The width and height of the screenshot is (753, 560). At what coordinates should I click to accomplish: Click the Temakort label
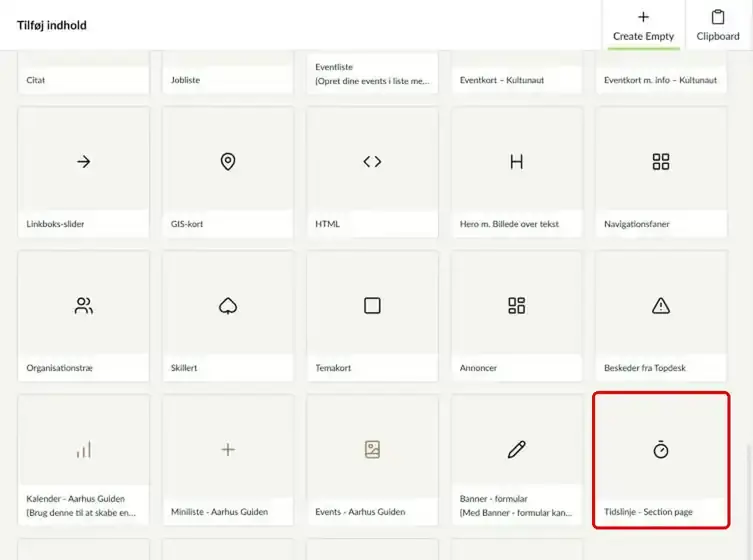333,368
